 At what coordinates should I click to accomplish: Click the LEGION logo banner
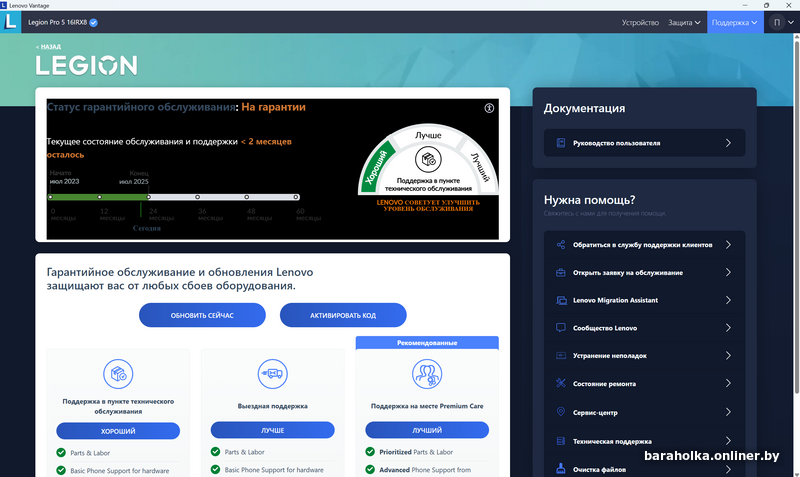point(87,65)
